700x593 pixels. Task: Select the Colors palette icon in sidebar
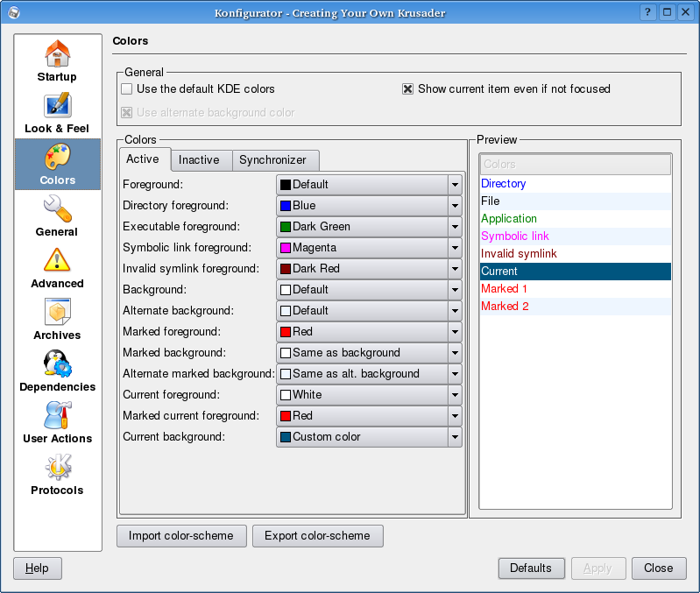pyautogui.click(x=57, y=157)
